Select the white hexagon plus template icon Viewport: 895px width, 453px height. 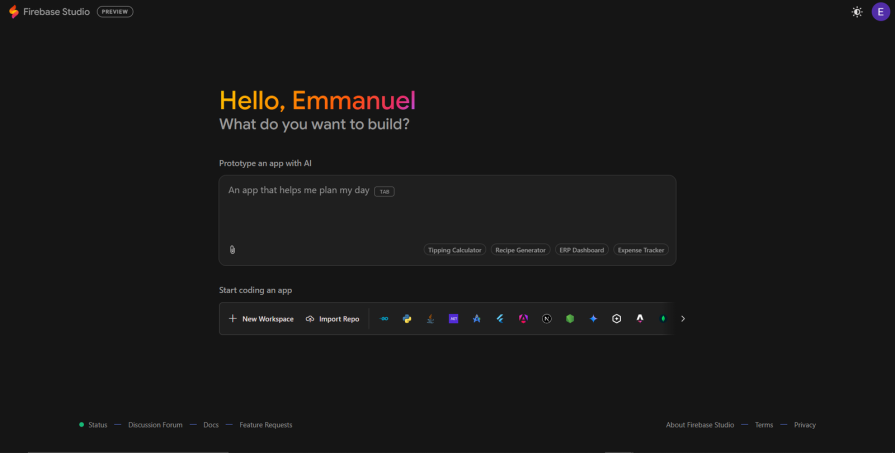(616, 319)
